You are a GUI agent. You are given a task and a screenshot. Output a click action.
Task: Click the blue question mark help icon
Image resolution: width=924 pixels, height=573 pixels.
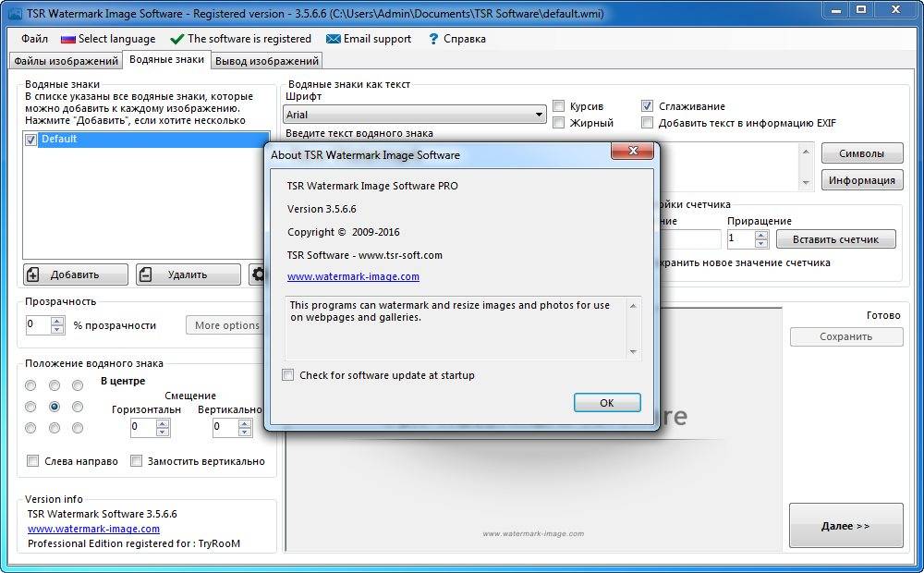433,39
